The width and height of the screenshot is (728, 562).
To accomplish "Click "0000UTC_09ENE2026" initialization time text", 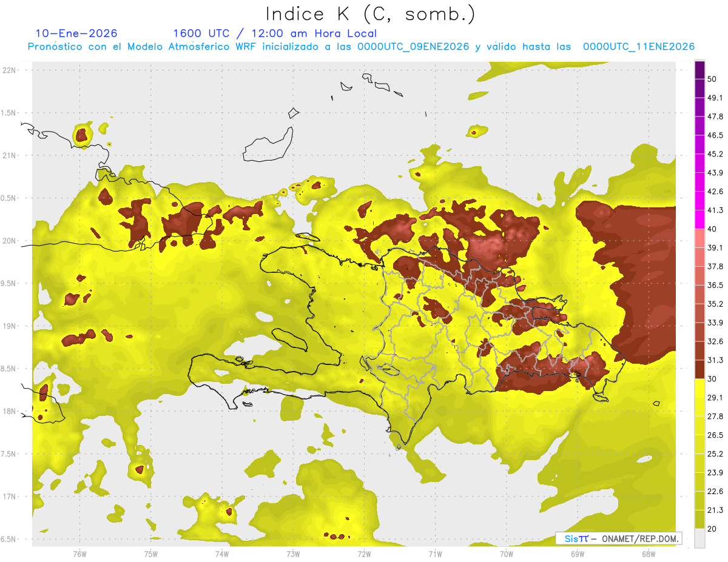I will click(x=413, y=47).
